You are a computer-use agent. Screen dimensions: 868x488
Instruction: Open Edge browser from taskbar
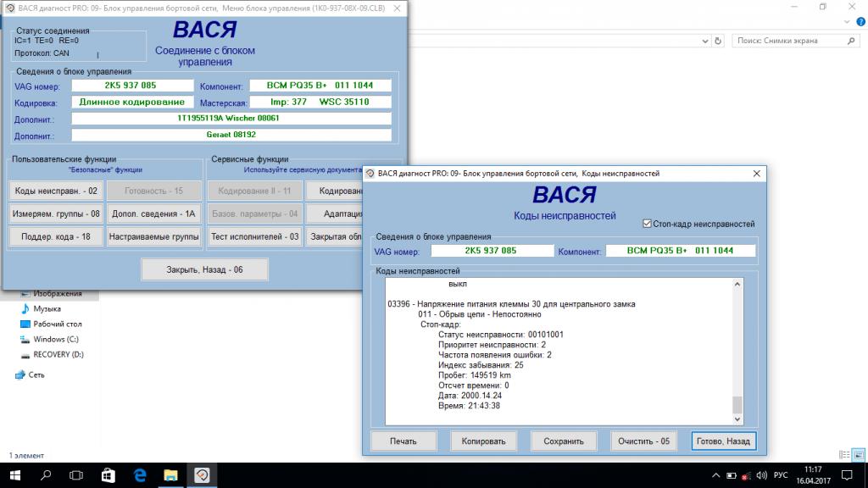tap(140, 475)
